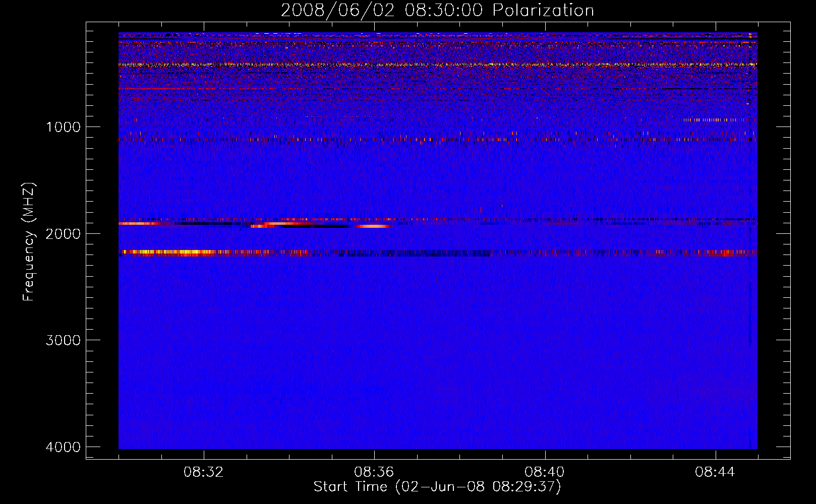816x504 pixels.
Task: Click the 08:40 time axis label
Action: pos(545,472)
